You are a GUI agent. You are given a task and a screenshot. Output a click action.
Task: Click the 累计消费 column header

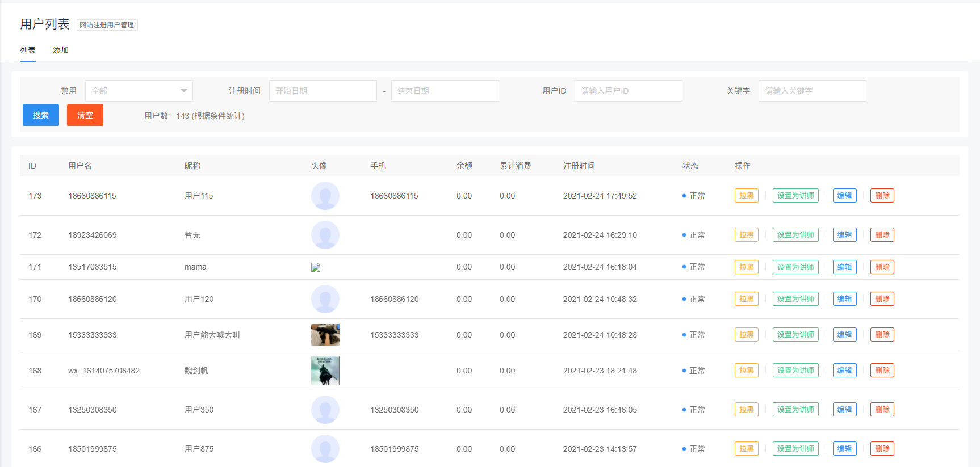[x=516, y=166]
